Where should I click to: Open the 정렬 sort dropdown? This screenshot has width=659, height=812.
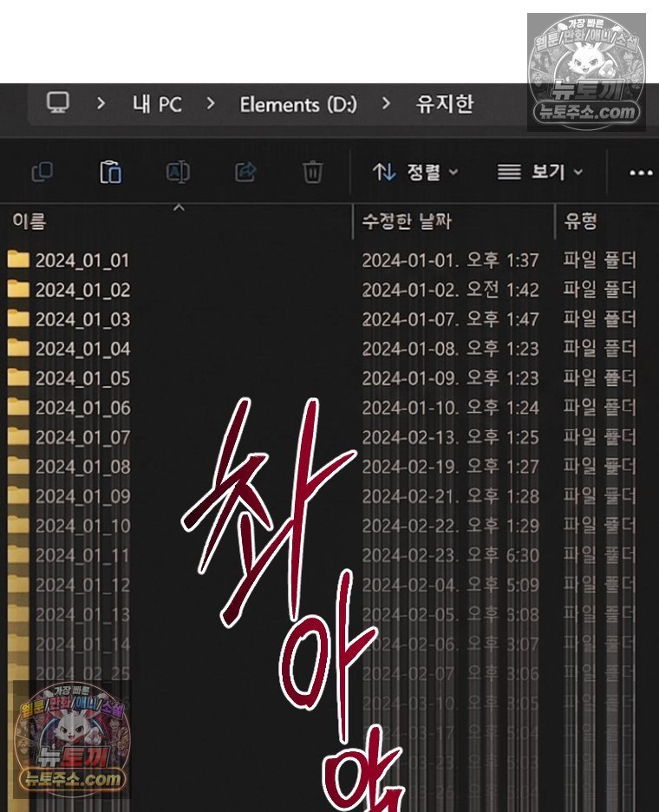tap(415, 172)
